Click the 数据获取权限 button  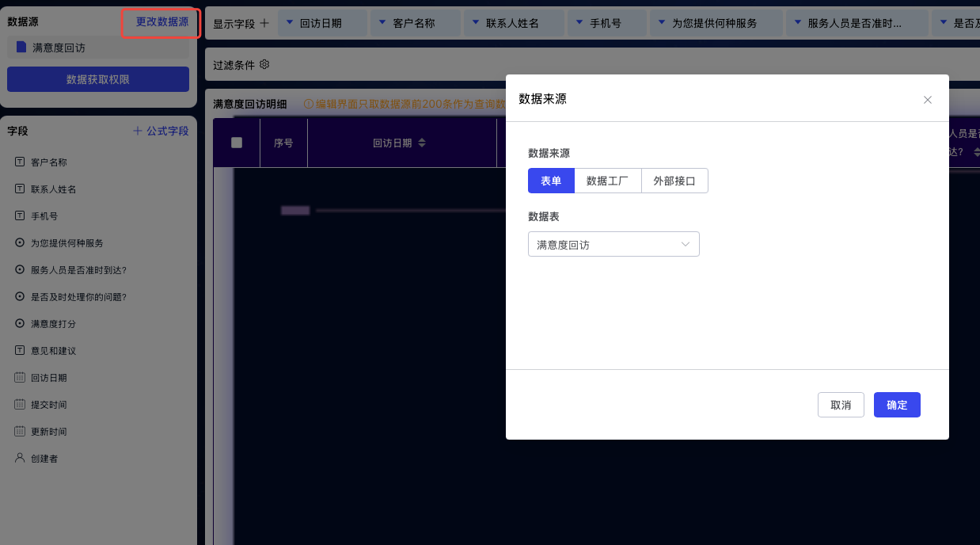[98, 79]
